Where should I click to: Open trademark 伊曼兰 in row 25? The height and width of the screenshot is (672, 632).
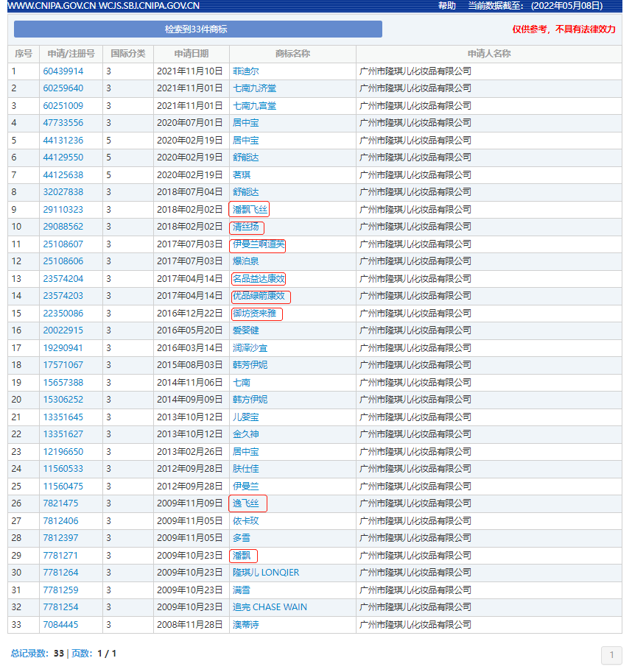pos(246,487)
